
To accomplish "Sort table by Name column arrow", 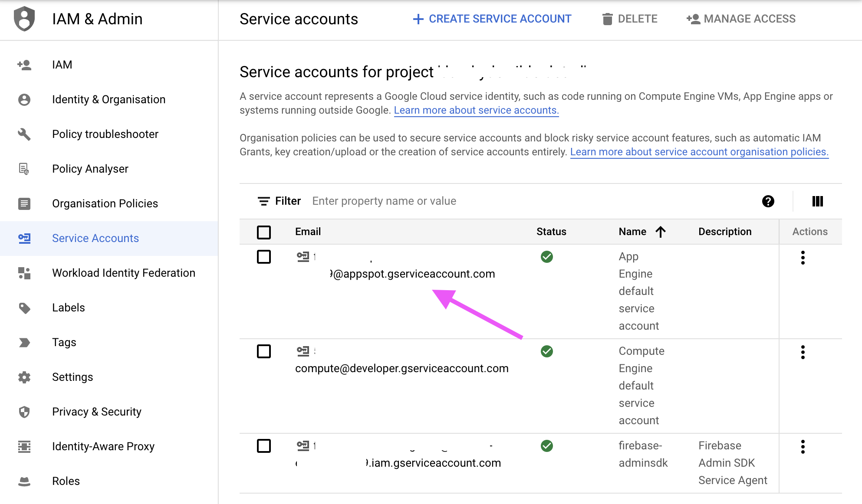I will click(x=660, y=232).
